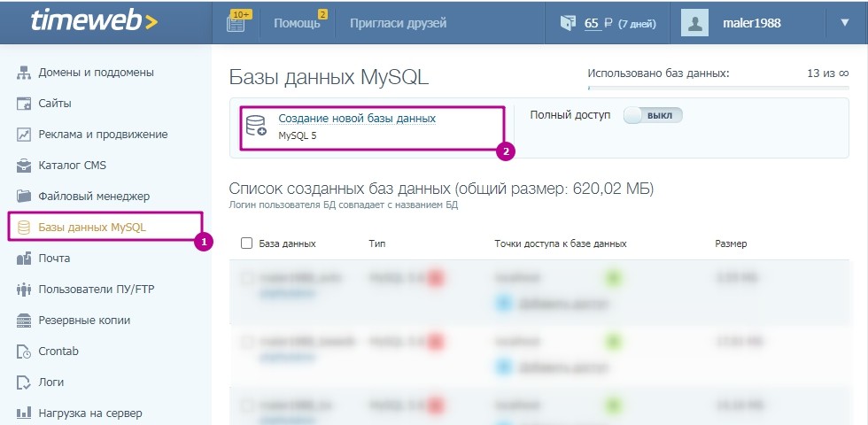Click the wallet balance icon
This screenshot has height=425, width=868.
pyautogui.click(x=568, y=23)
